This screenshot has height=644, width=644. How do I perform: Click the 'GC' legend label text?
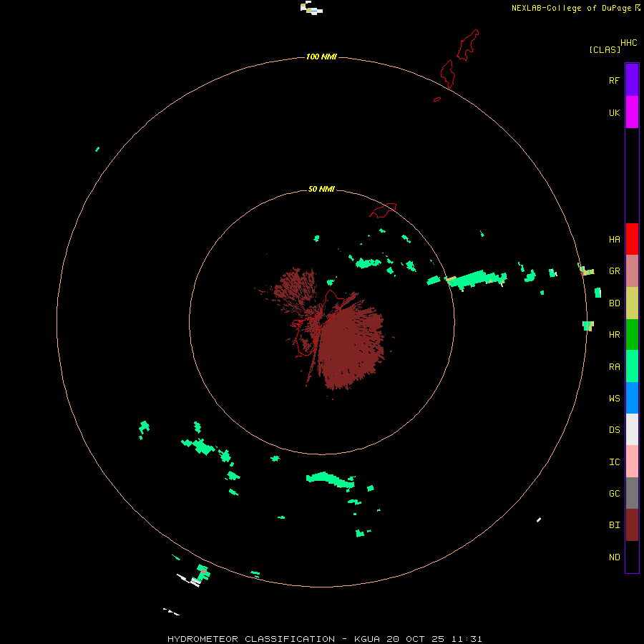614,493
